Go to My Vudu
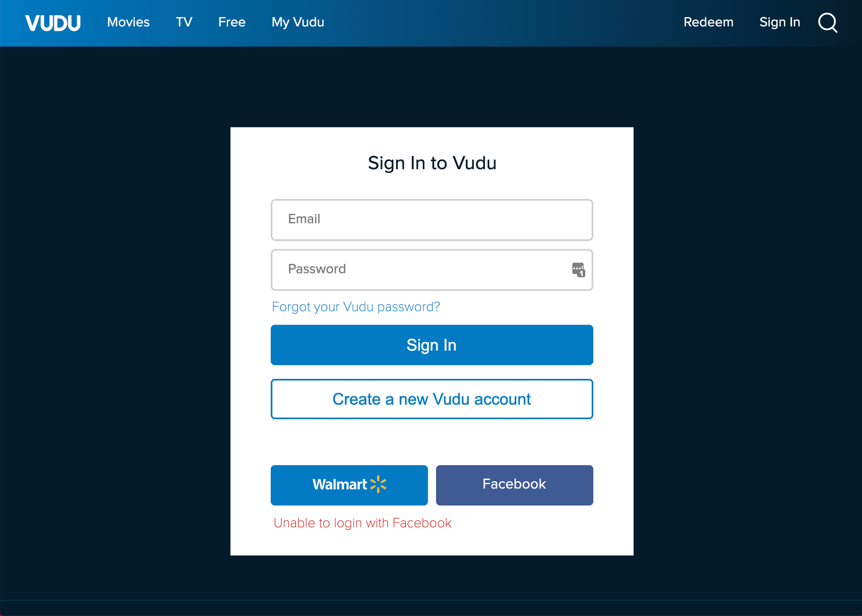Image resolution: width=862 pixels, height=616 pixels. coord(298,22)
